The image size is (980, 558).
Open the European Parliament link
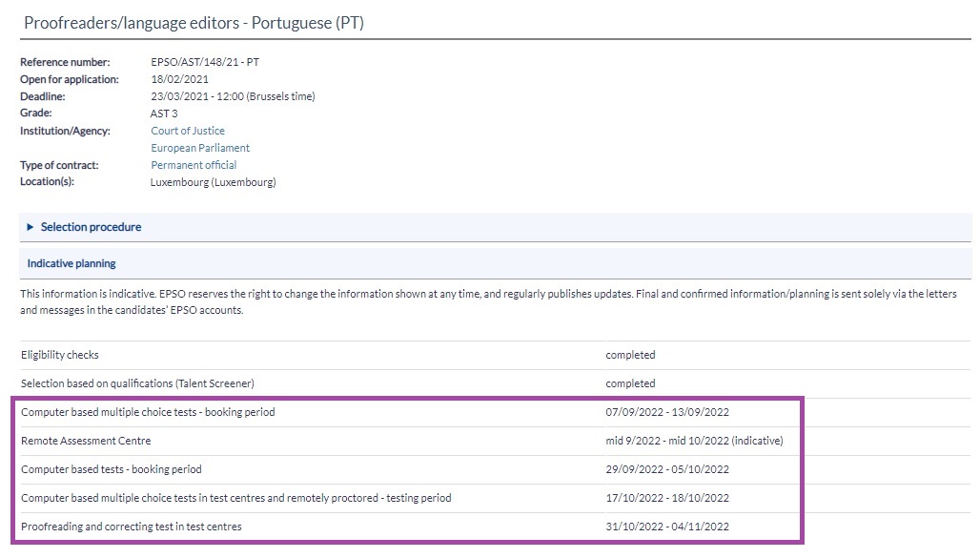200,148
